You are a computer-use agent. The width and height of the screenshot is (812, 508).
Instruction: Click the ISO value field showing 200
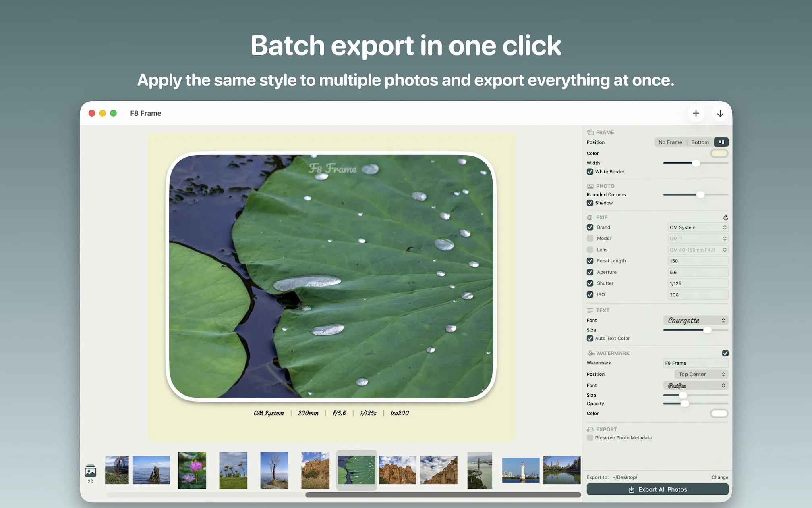tap(698, 295)
